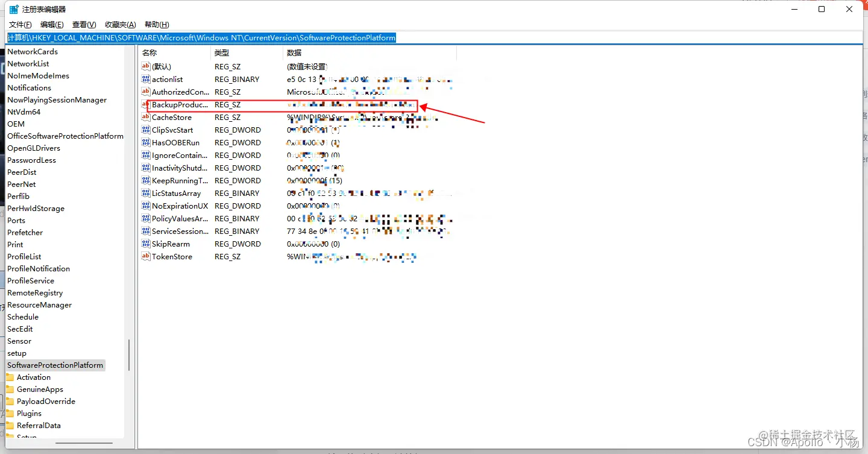
Task: Click the PayloadOverride folder icon
Action: point(10,401)
